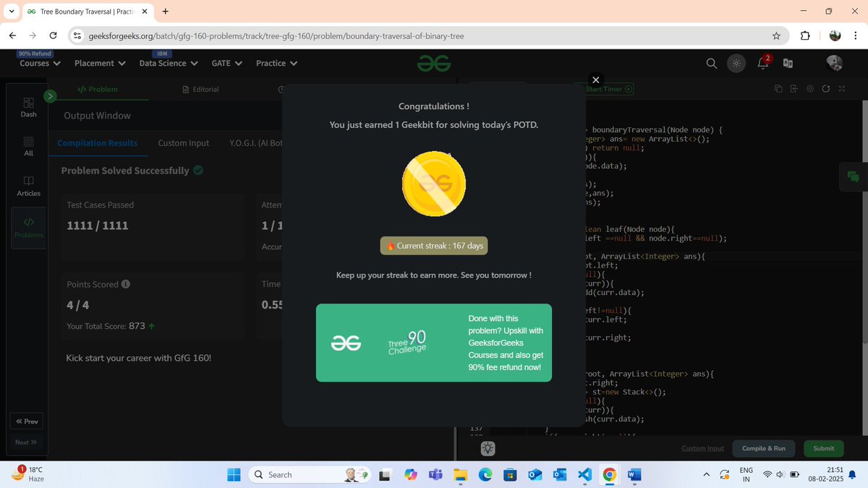Reload the page

(x=53, y=35)
